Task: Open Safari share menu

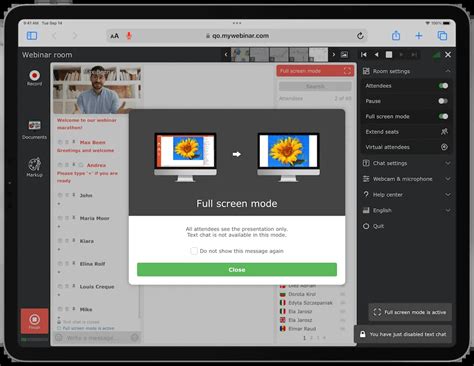Action: [x=396, y=35]
